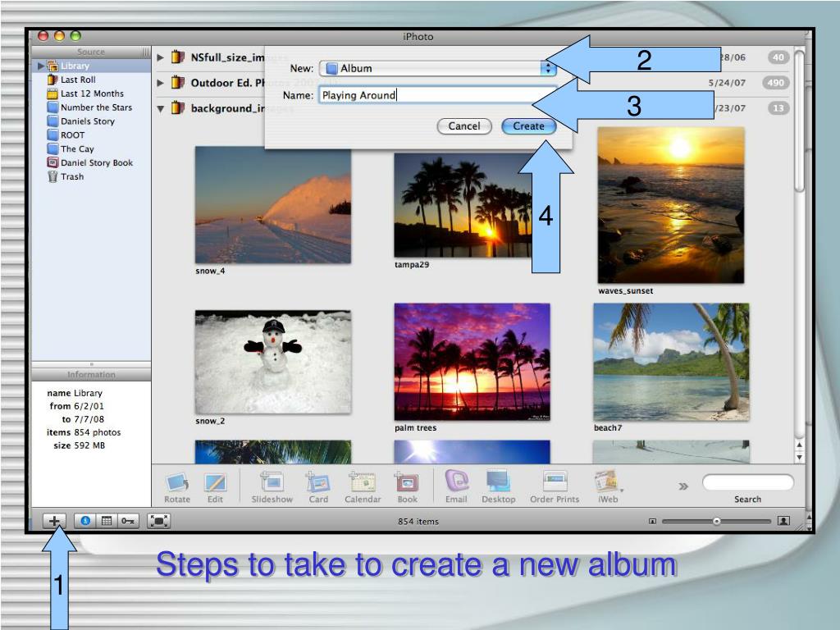This screenshot has height=630, width=840.
Task: Open the Calendar project icon
Action: (x=363, y=482)
